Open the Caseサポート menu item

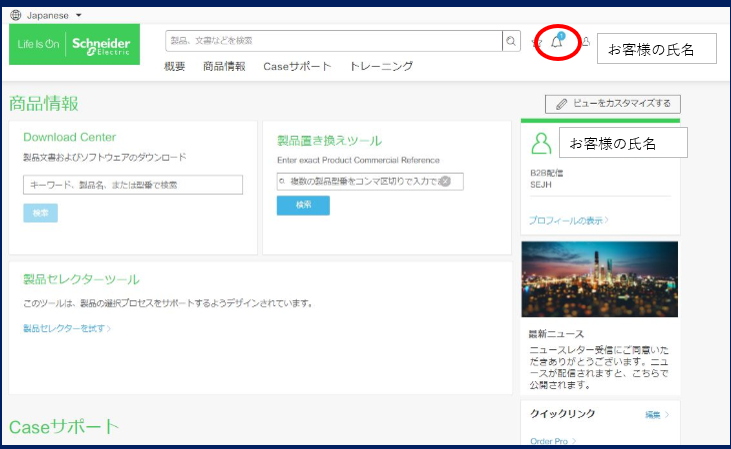pyautogui.click(x=297, y=67)
